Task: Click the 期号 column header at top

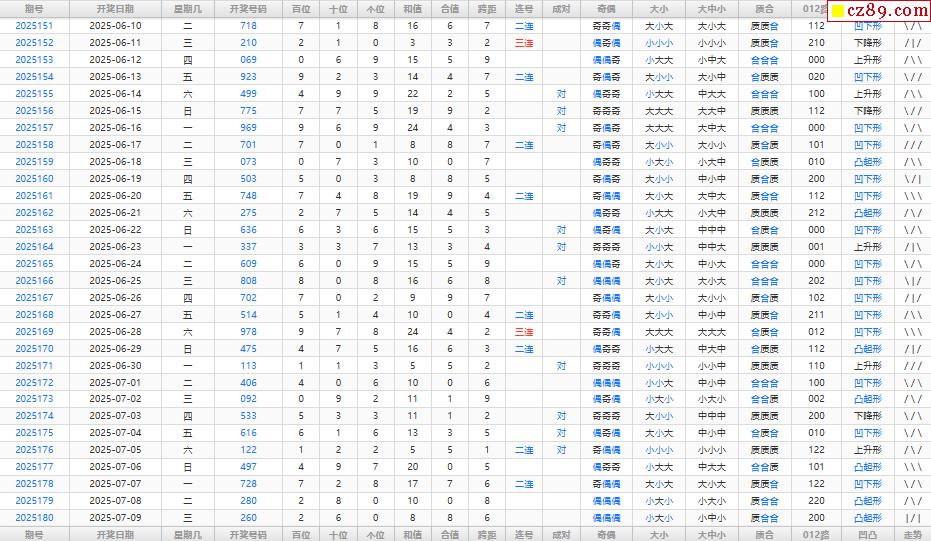Action: [34, 9]
